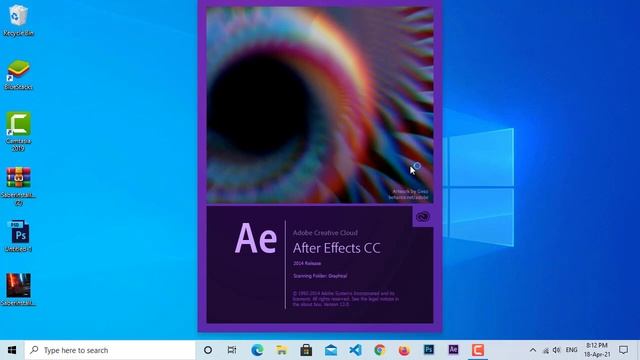Open the volume control tray icon
Viewport: 640px width, 360px height.
556,350
